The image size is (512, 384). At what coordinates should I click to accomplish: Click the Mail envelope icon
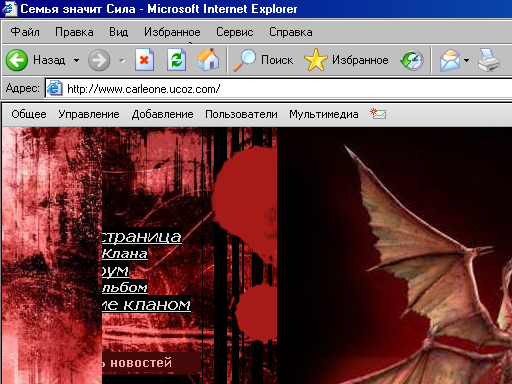click(x=450, y=60)
